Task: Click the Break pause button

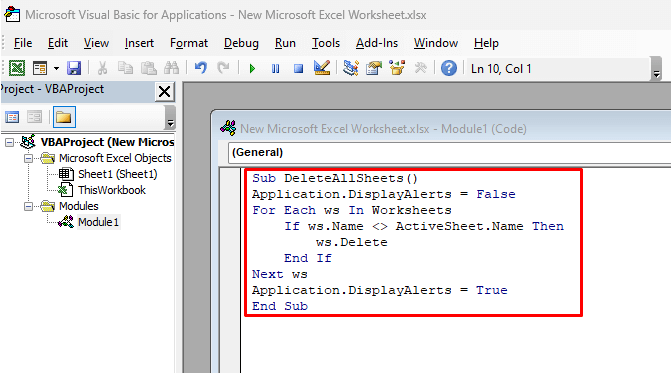Action: (275, 68)
